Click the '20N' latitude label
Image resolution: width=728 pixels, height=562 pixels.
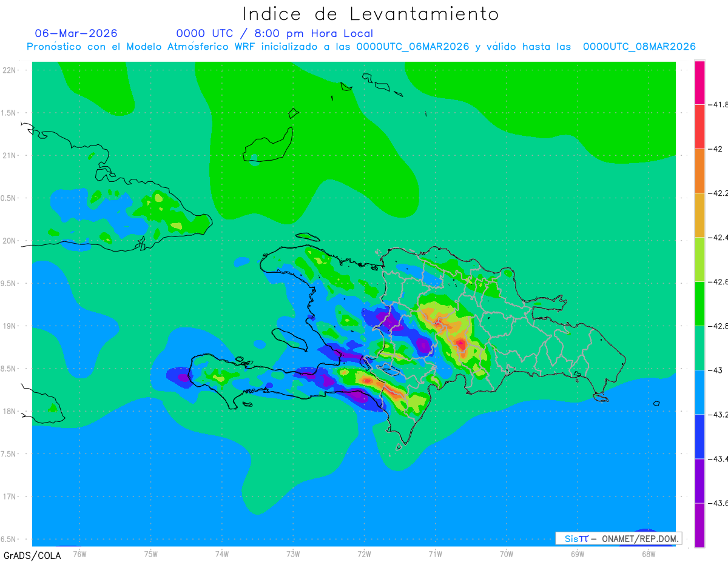10,241
